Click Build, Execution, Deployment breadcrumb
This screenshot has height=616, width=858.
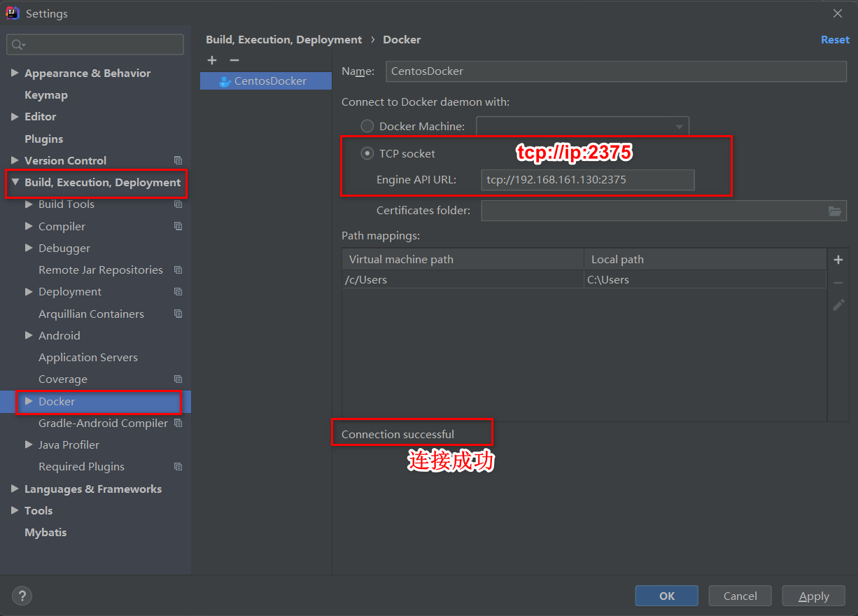(x=284, y=40)
